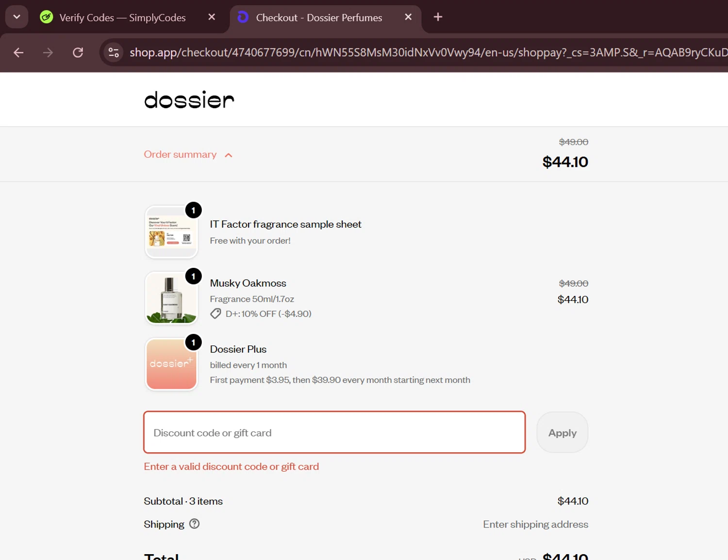This screenshot has width=728, height=560.
Task: Click the address bar URL
Action: [x=427, y=52]
